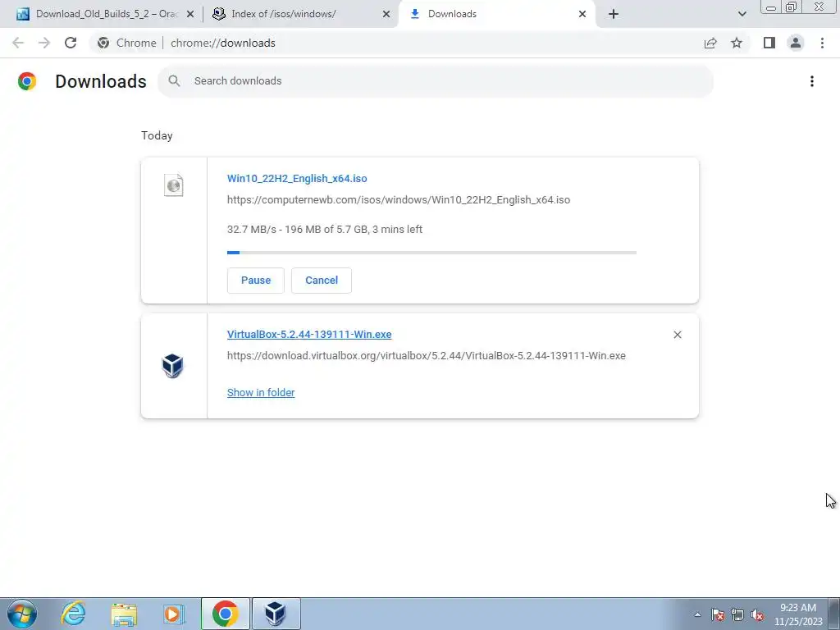Open Windows Explorer from the taskbar

(124, 614)
